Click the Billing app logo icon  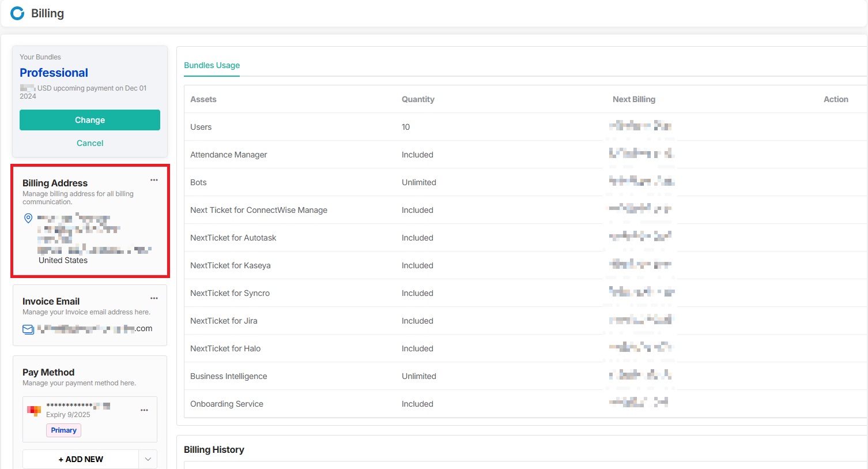click(17, 13)
